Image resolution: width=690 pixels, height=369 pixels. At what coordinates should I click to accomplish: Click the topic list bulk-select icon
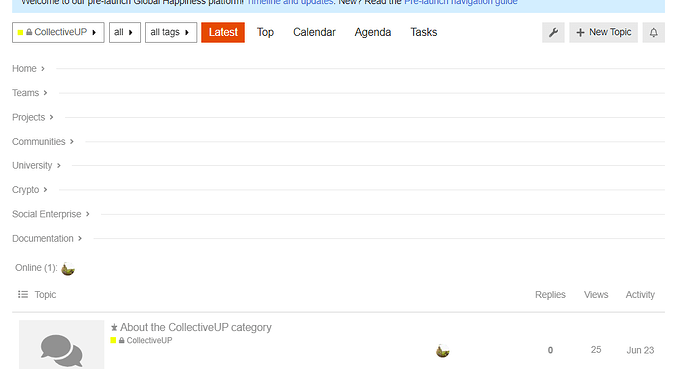(23, 294)
